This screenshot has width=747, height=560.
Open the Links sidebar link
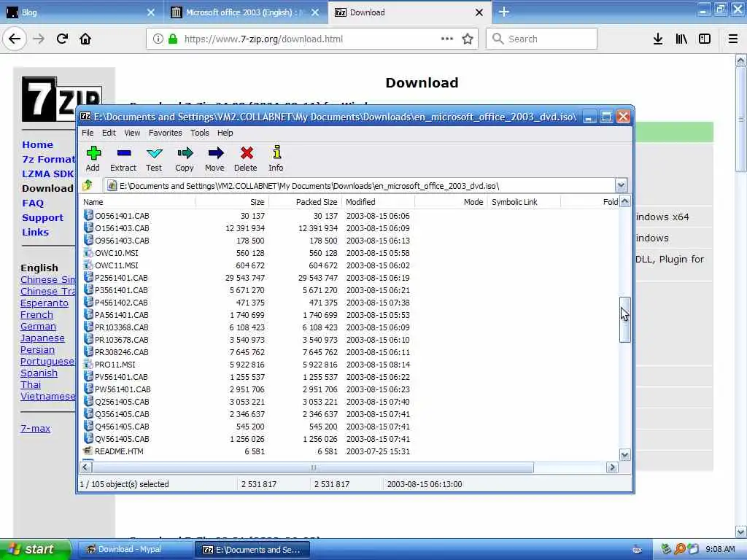pos(35,232)
